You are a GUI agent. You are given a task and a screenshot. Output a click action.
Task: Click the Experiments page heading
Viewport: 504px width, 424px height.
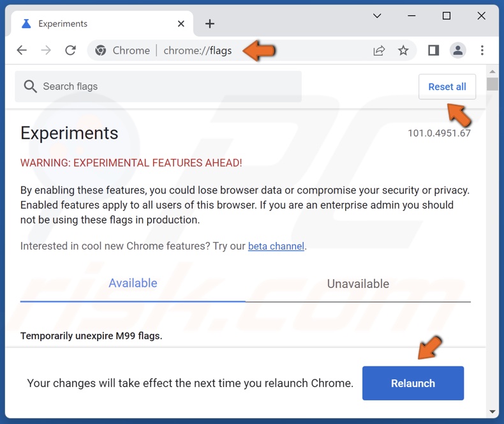pyautogui.click(x=69, y=133)
